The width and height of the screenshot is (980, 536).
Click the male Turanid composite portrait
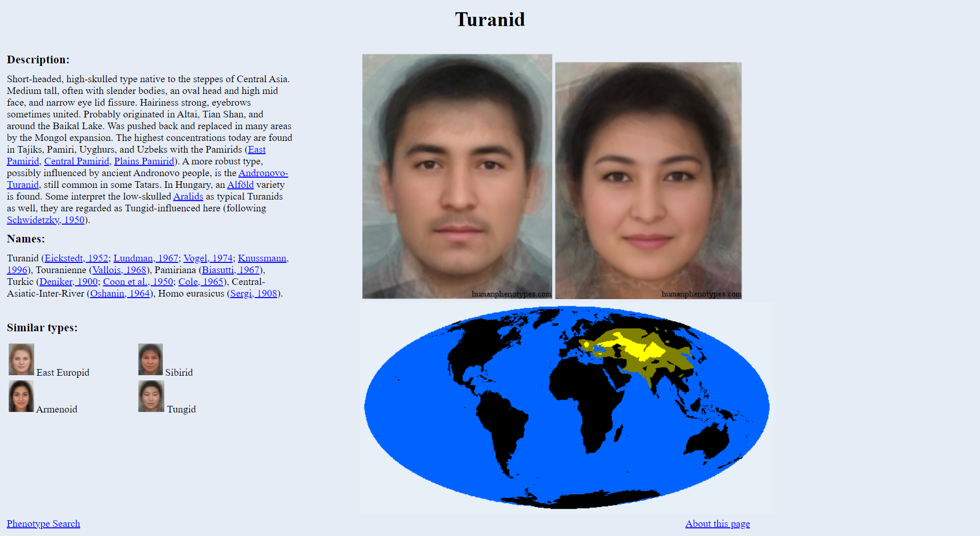coord(457,177)
